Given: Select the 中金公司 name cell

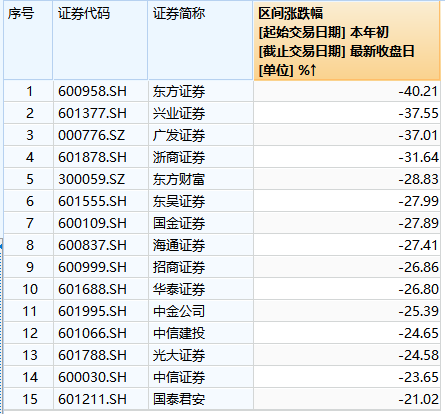Looking at the screenshot, I should pyautogui.click(x=179, y=311).
